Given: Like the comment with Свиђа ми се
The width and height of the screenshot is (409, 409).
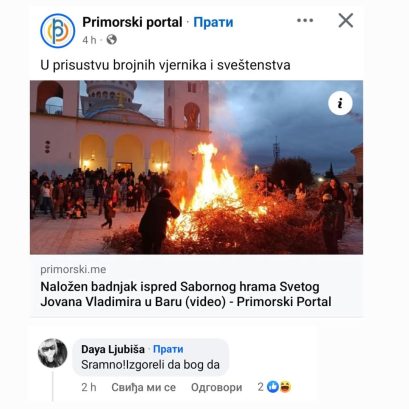Looking at the screenshot, I should point(143,387).
